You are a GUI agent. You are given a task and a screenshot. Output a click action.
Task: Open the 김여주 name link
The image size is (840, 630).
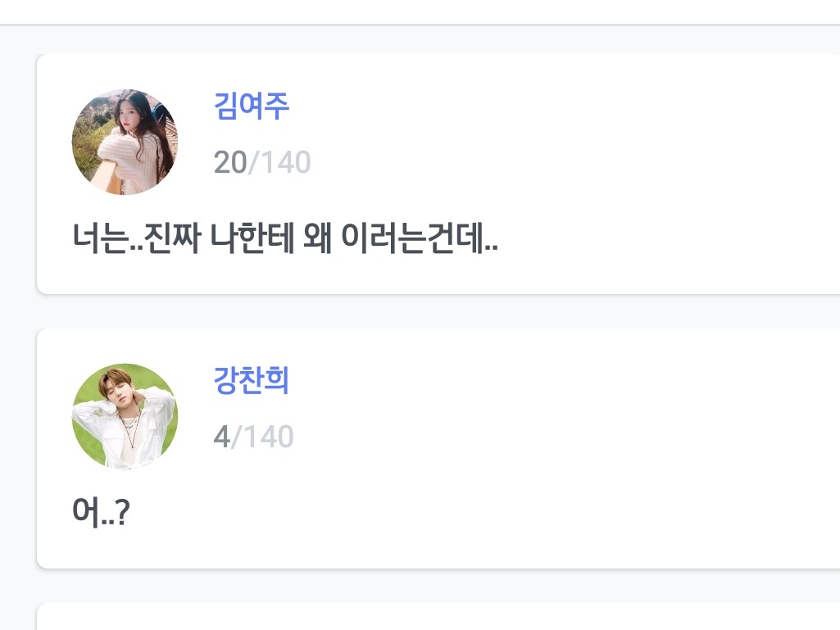click(252, 107)
